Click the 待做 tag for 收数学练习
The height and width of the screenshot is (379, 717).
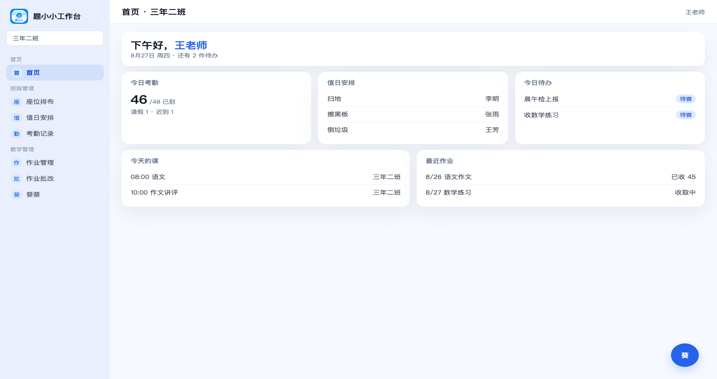685,115
